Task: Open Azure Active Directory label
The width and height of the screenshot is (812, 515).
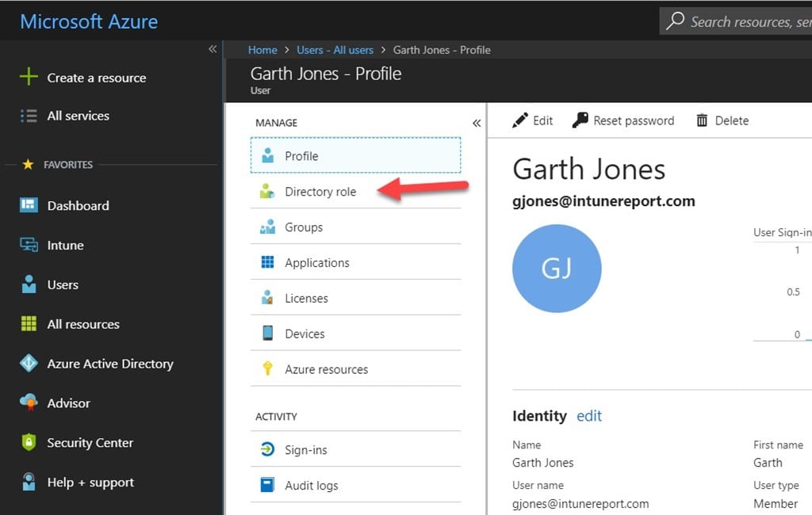Action: coord(110,364)
